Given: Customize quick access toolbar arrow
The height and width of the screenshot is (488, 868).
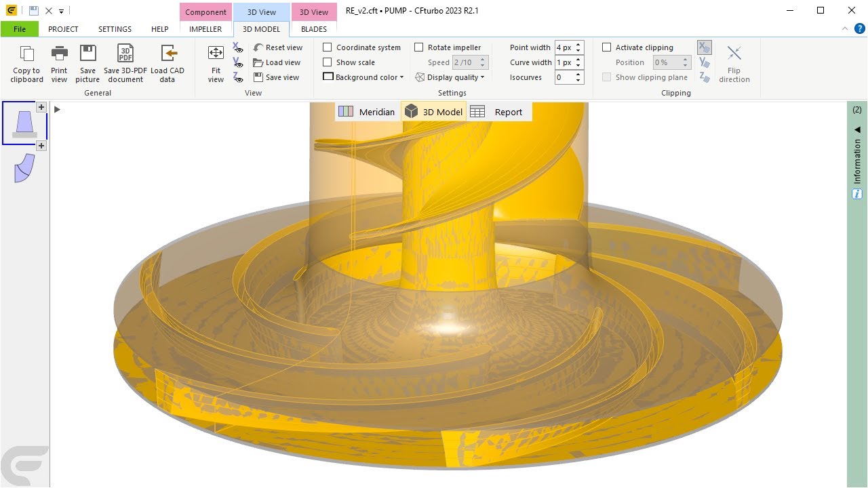Looking at the screenshot, I should [61, 12].
